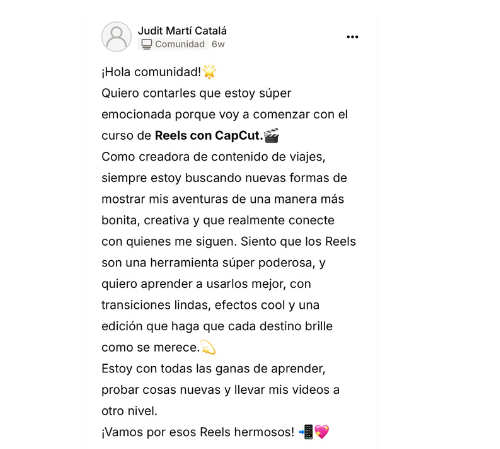Screen dimensions: 500x449
Task: Open the three-dot post options menu
Action: click(x=352, y=37)
